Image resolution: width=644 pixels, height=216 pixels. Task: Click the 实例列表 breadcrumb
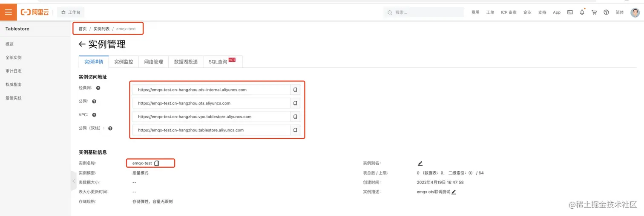(101, 29)
